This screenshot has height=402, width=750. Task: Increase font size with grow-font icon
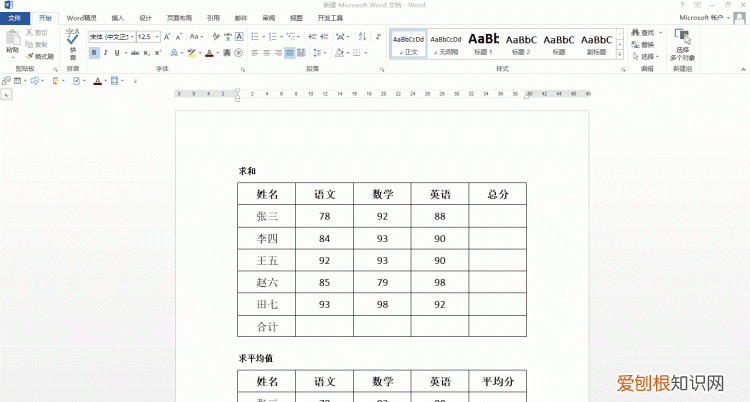167,37
